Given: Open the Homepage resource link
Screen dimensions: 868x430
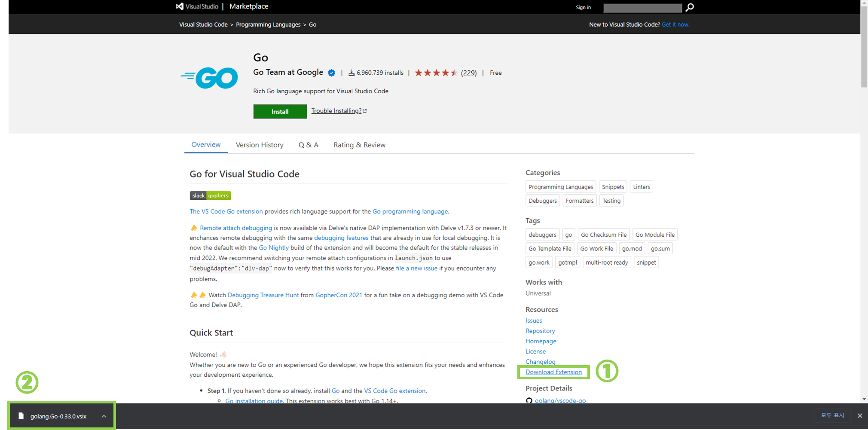Looking at the screenshot, I should pyautogui.click(x=541, y=341).
